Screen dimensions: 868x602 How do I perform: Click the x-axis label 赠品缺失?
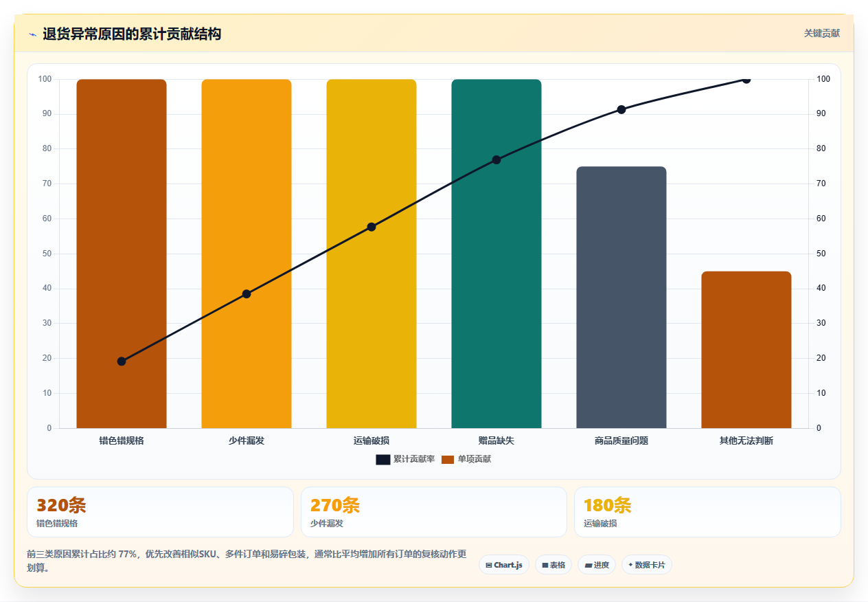tap(496, 441)
